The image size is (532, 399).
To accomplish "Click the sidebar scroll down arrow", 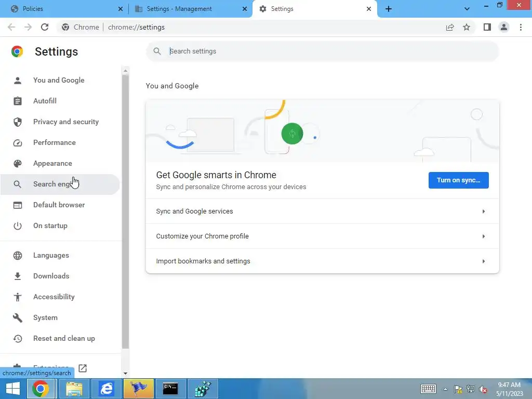I will [126, 374].
